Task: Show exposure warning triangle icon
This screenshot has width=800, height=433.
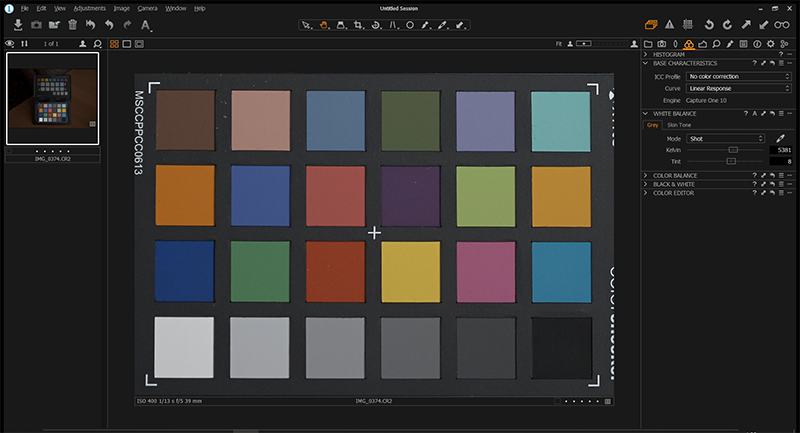Action: 670,24
